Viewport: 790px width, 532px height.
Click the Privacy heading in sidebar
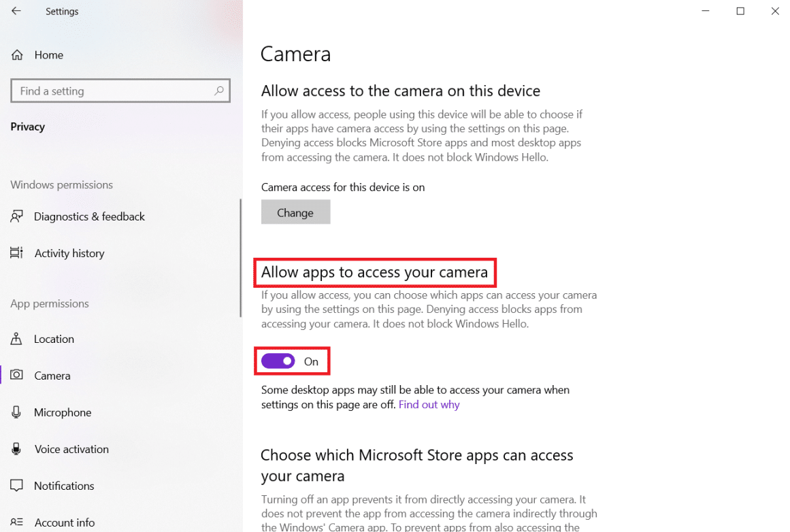click(28, 127)
